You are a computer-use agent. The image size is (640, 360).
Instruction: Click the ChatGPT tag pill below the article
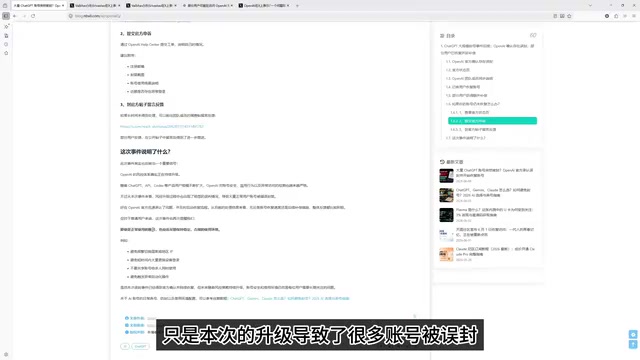pos(140,346)
